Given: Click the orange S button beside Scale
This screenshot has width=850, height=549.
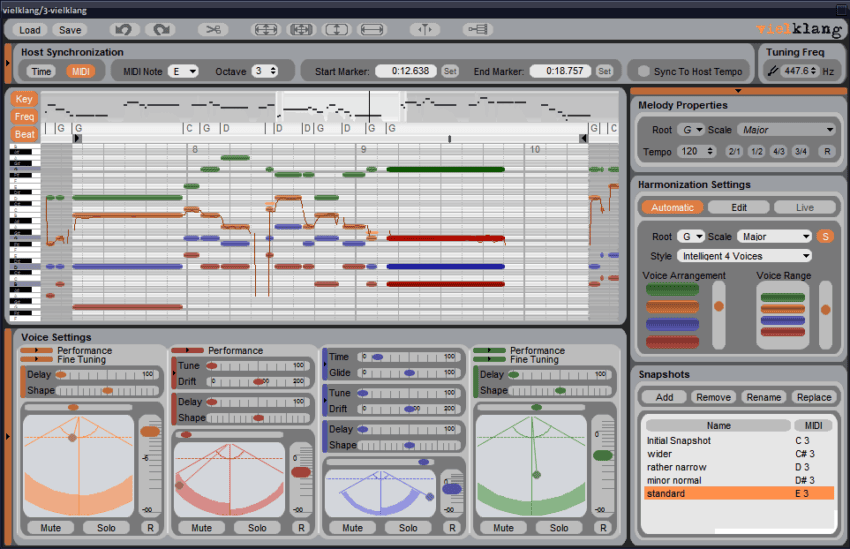Looking at the screenshot, I should (x=825, y=237).
